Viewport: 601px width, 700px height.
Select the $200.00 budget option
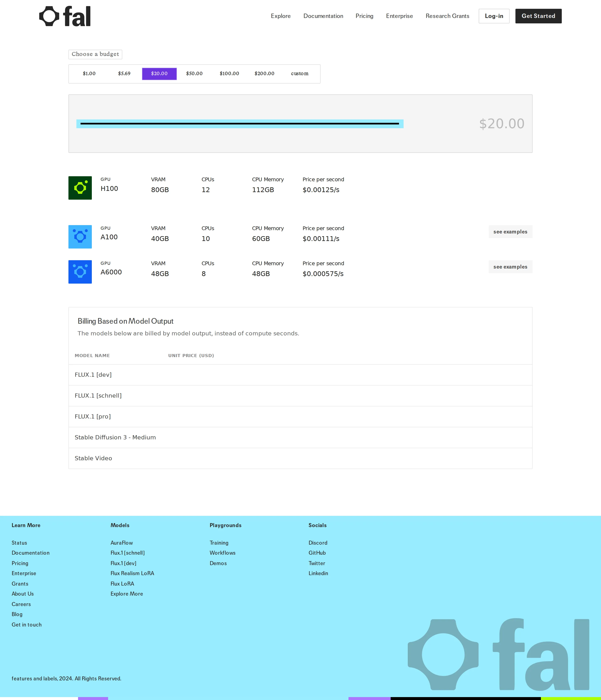point(264,74)
